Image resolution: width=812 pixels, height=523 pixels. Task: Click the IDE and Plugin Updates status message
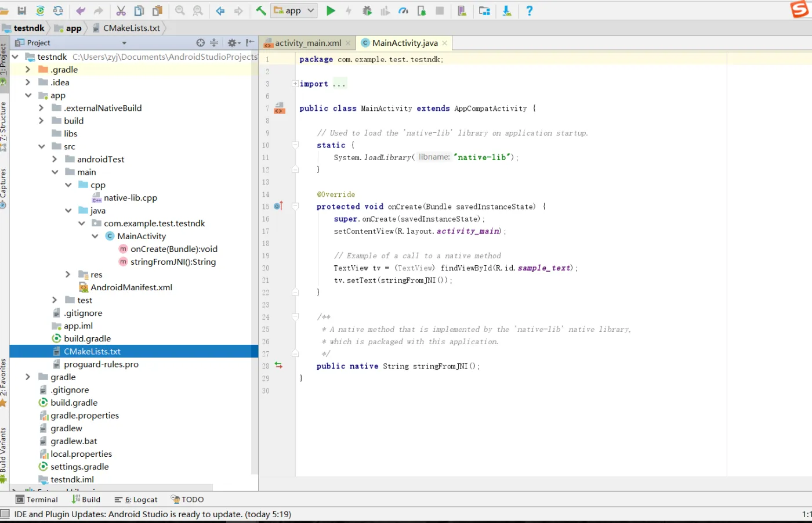coord(153,514)
